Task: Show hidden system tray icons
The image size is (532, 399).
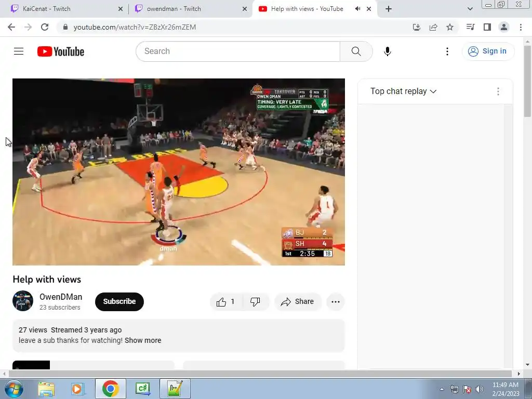Action: [442, 389]
